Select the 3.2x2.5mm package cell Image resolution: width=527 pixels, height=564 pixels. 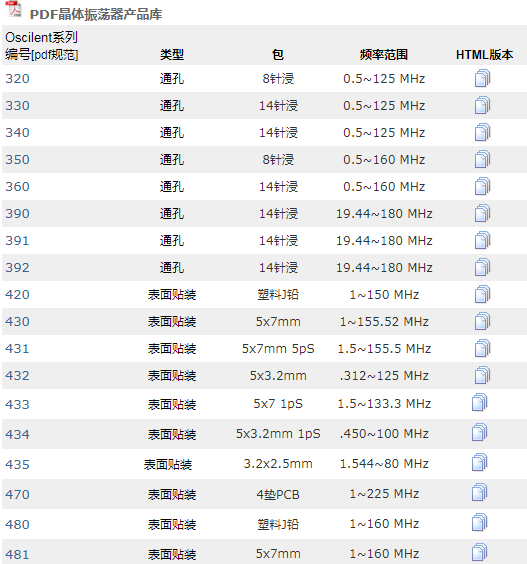278,463
